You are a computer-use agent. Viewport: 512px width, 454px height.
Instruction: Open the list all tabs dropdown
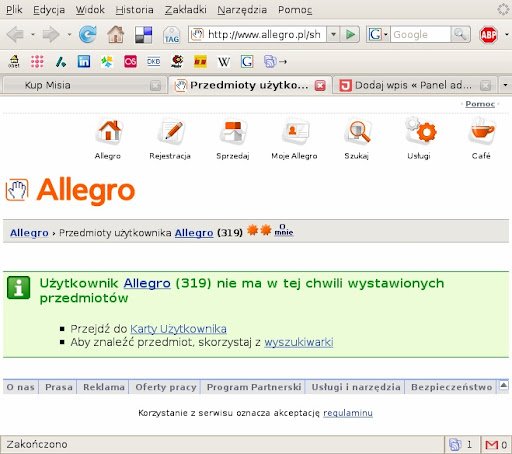[505, 85]
